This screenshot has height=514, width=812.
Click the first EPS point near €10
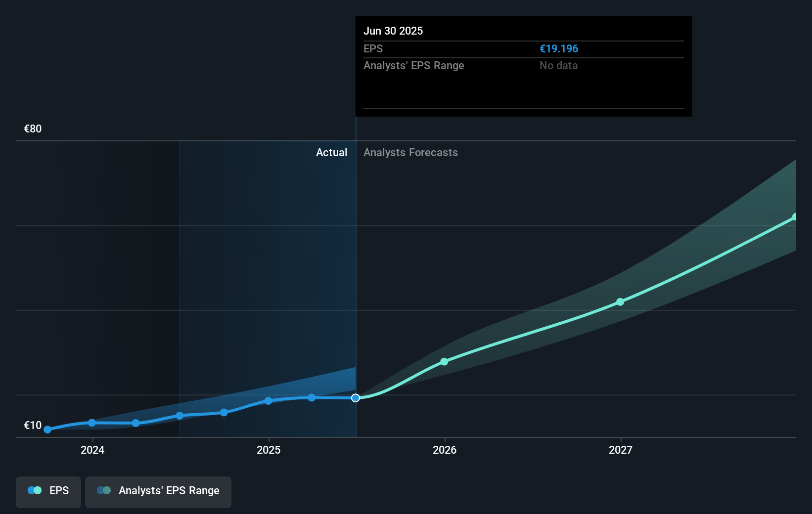pyautogui.click(x=47, y=429)
